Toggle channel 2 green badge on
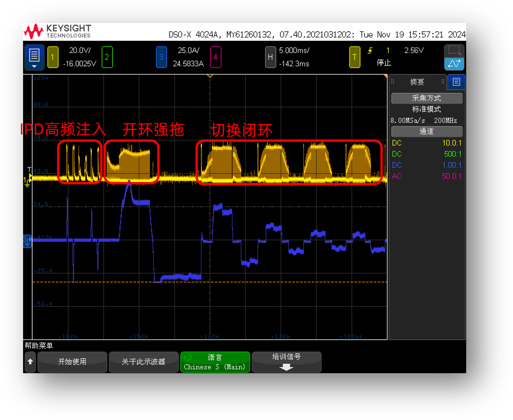The image size is (513, 420). [107, 57]
